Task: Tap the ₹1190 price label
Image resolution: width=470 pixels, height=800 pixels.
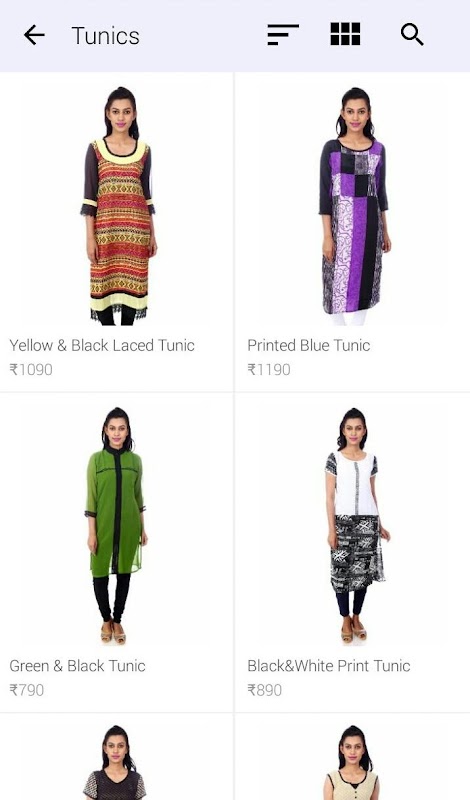Action: [269, 369]
